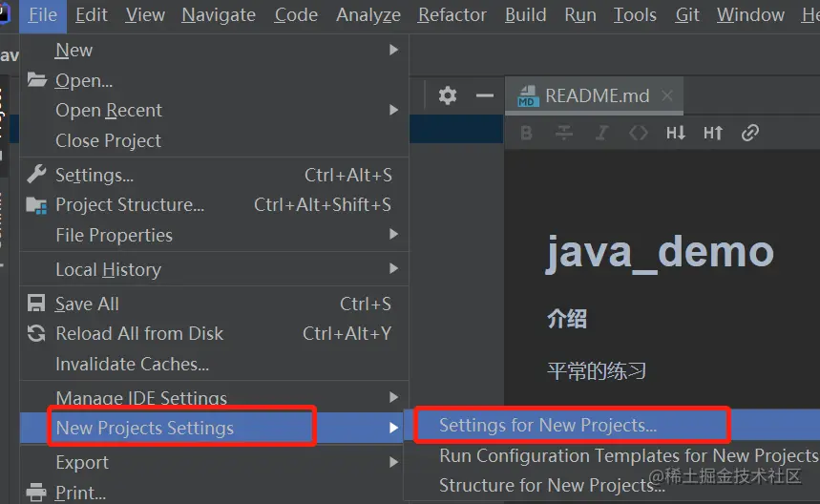Expand the New submenu arrow
820x504 pixels.
tap(394, 50)
